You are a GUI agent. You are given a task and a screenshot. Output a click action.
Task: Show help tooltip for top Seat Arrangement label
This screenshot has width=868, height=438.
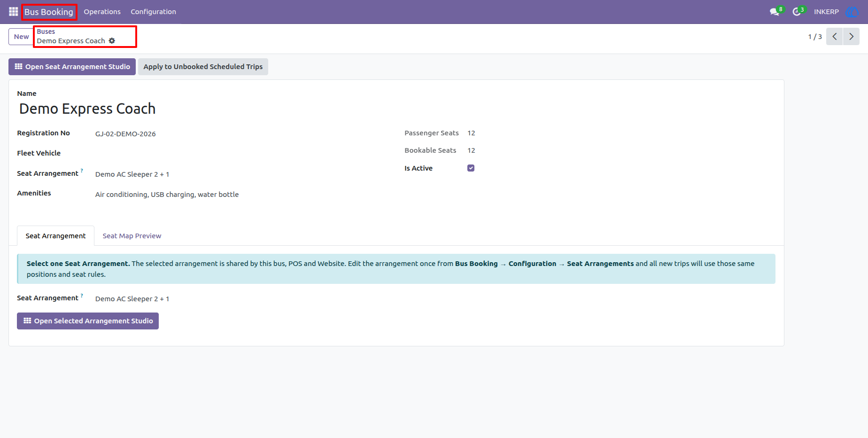coord(82,171)
